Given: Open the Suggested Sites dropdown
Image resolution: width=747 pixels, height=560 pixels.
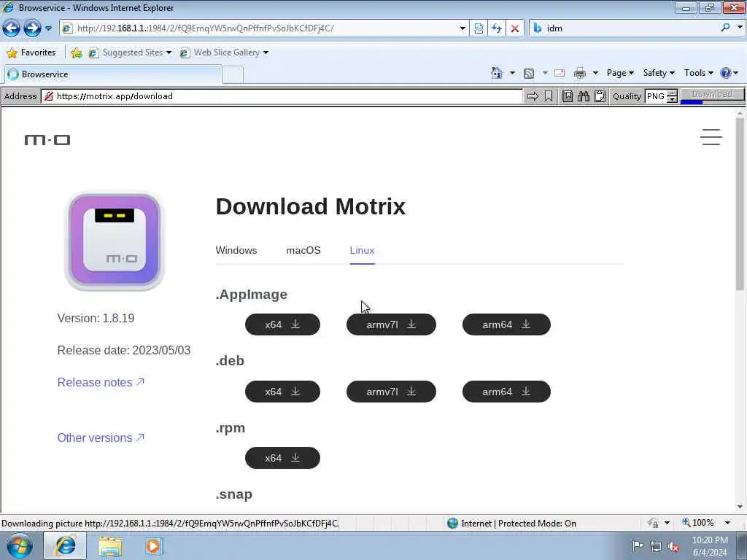Looking at the screenshot, I should (130, 52).
